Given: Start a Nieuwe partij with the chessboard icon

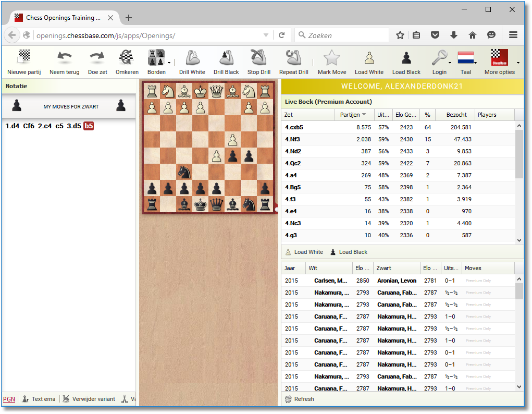Looking at the screenshot, I should point(23,56).
